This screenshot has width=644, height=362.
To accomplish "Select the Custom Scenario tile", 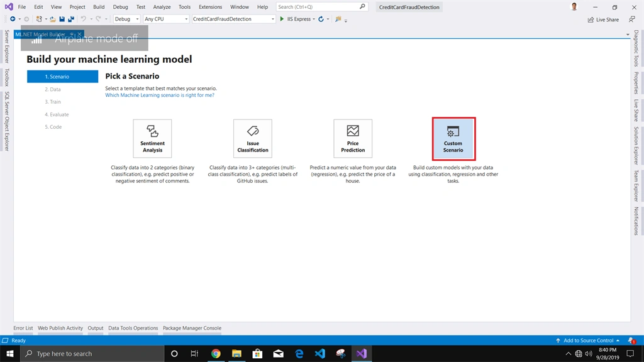I will click(x=453, y=139).
